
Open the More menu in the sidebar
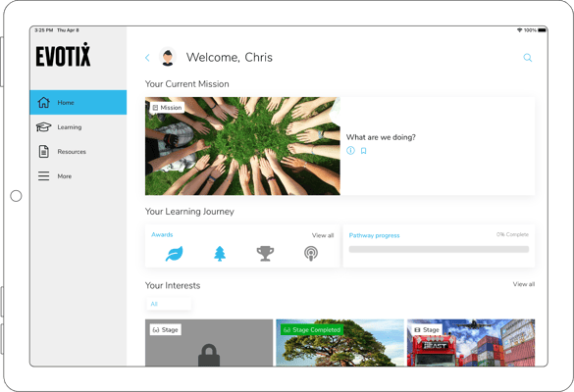pos(78,175)
